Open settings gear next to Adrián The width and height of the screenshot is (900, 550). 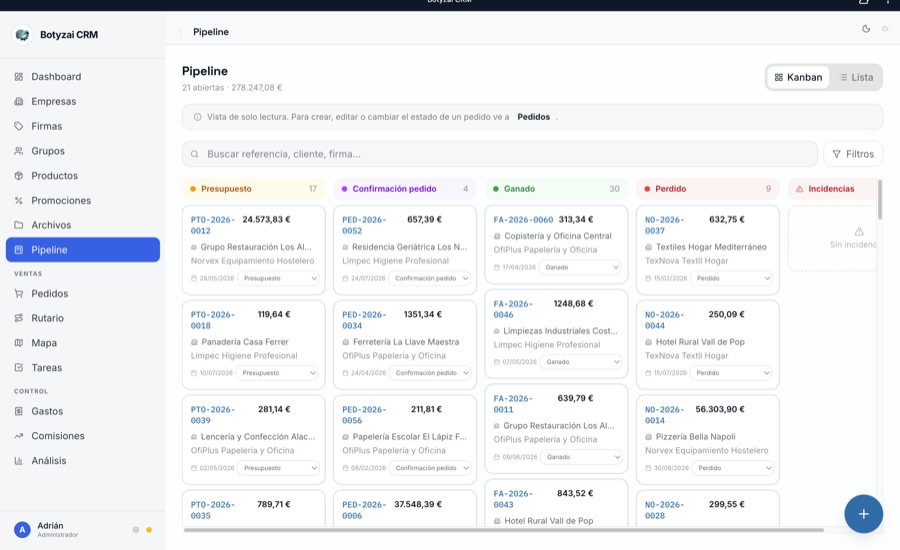[135, 530]
